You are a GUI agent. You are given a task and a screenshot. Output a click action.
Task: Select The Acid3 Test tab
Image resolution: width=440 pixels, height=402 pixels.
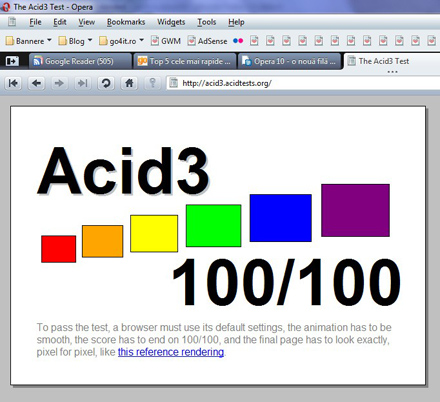point(392,61)
